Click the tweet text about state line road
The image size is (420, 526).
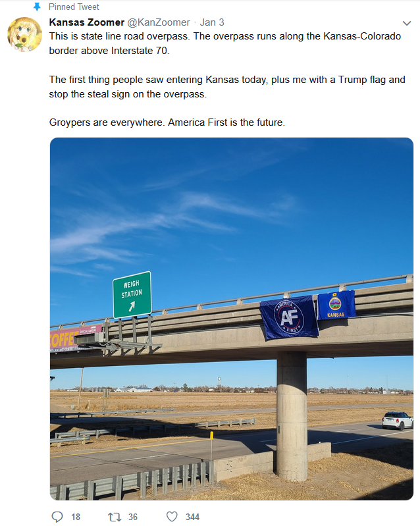click(225, 43)
